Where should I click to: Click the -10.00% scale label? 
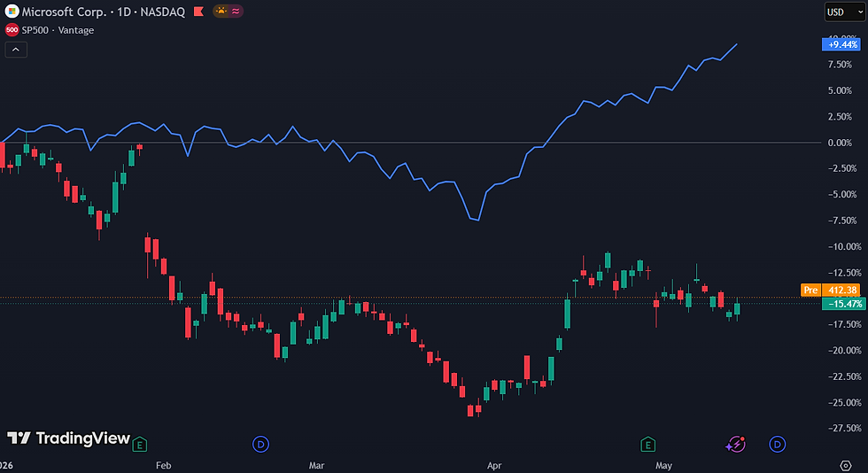pos(845,246)
